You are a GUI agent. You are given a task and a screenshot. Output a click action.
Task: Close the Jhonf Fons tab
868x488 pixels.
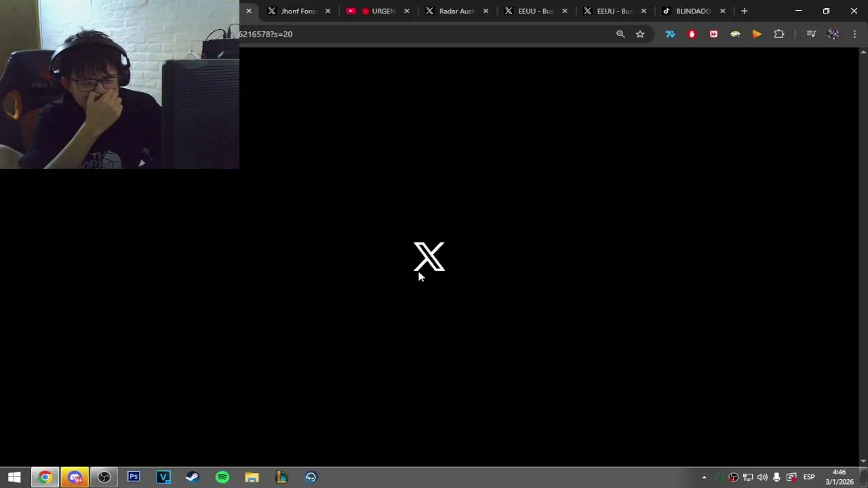coord(328,11)
